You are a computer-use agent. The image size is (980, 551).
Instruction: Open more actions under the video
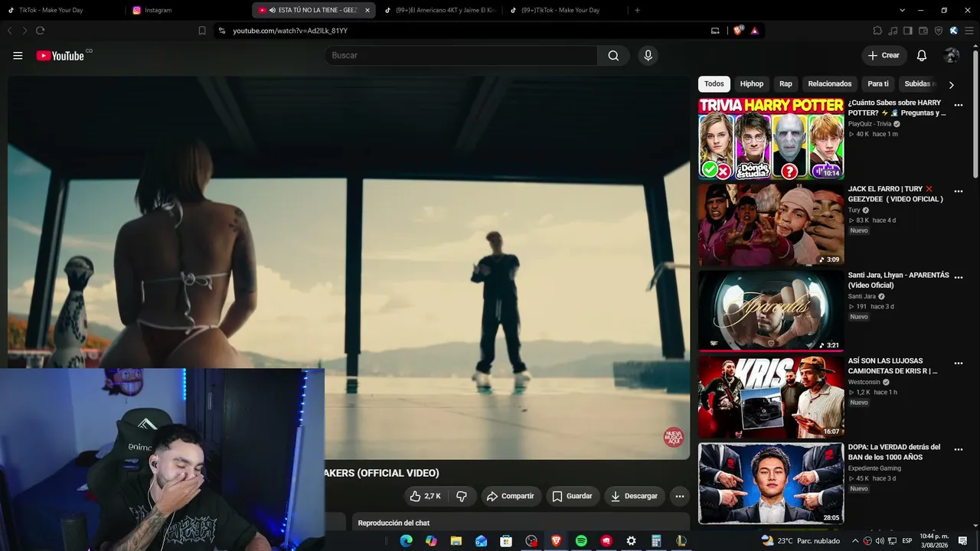[x=679, y=496]
